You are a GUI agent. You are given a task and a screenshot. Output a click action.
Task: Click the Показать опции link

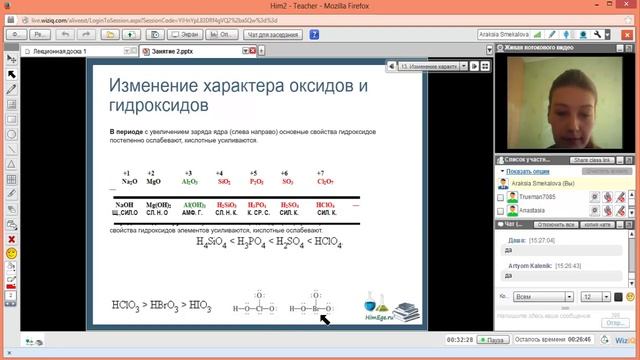tap(528, 171)
